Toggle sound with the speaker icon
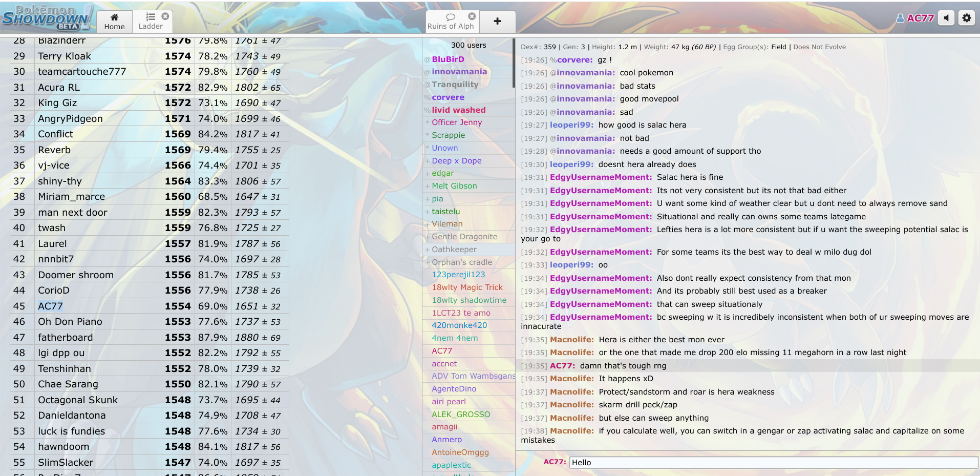980x476 pixels. (946, 17)
